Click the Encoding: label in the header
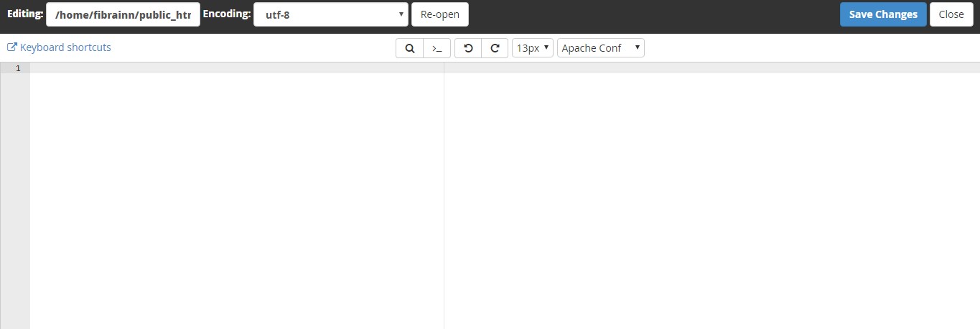 point(227,14)
